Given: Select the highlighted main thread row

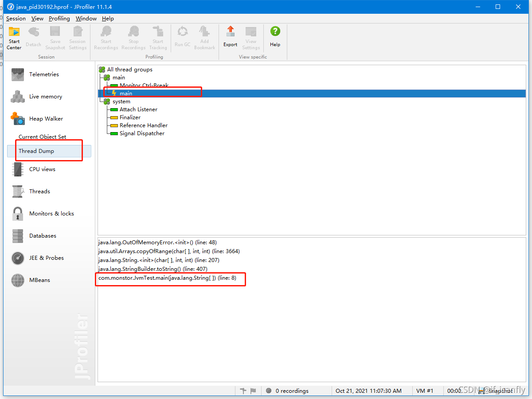Looking at the screenshot, I should [312, 94].
